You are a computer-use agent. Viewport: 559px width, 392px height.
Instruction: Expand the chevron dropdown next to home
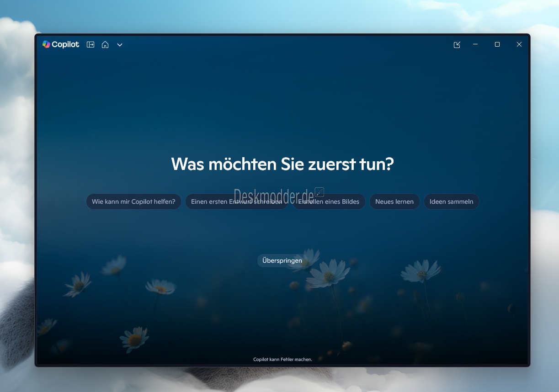click(x=120, y=45)
